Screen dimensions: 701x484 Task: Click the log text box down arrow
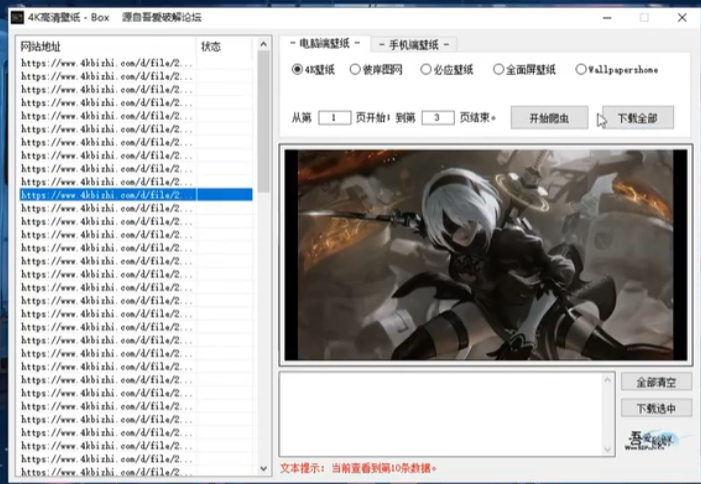[607, 449]
